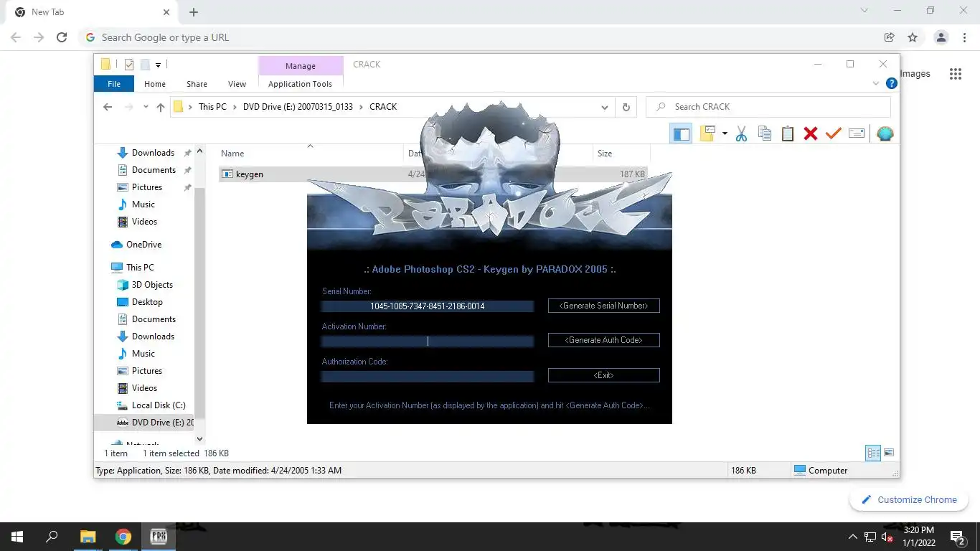This screenshot has height=551, width=980.
Task: Click the New folder icon in title bar
Action: pos(145,65)
